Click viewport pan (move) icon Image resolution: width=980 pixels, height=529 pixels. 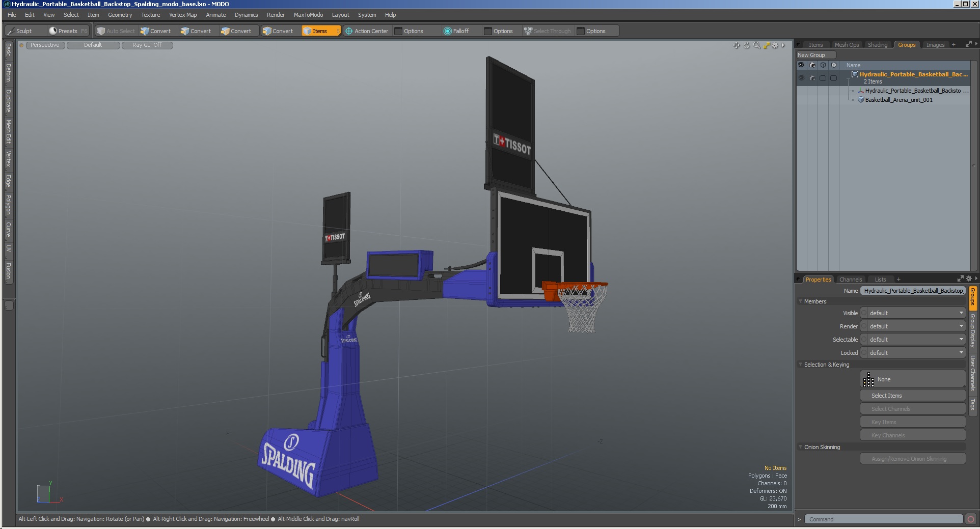click(x=737, y=45)
